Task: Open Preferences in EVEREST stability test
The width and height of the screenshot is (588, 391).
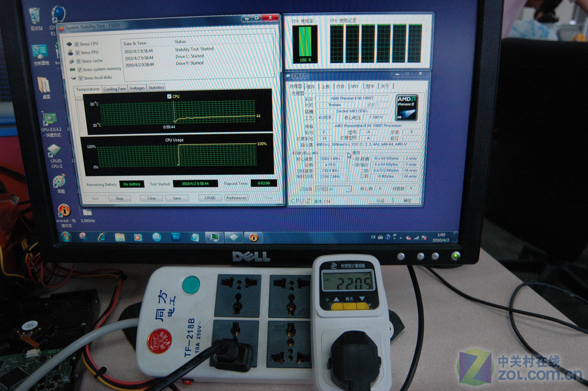Action: coord(236,198)
